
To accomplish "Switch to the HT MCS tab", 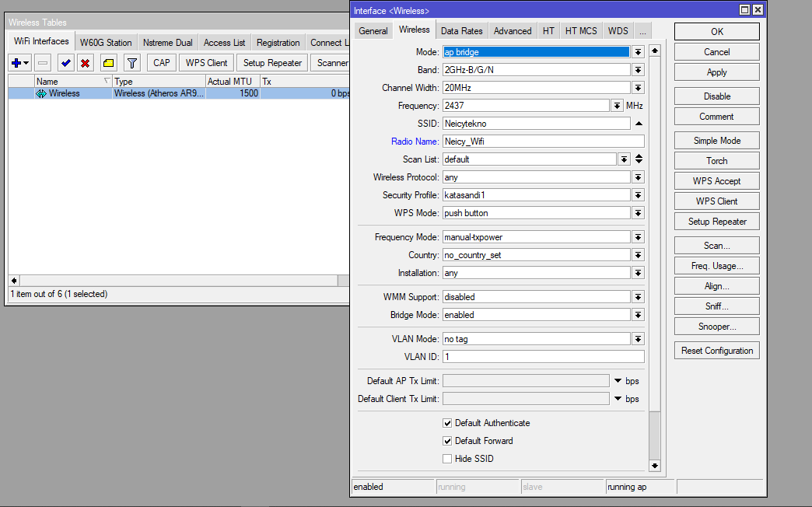I will [580, 31].
